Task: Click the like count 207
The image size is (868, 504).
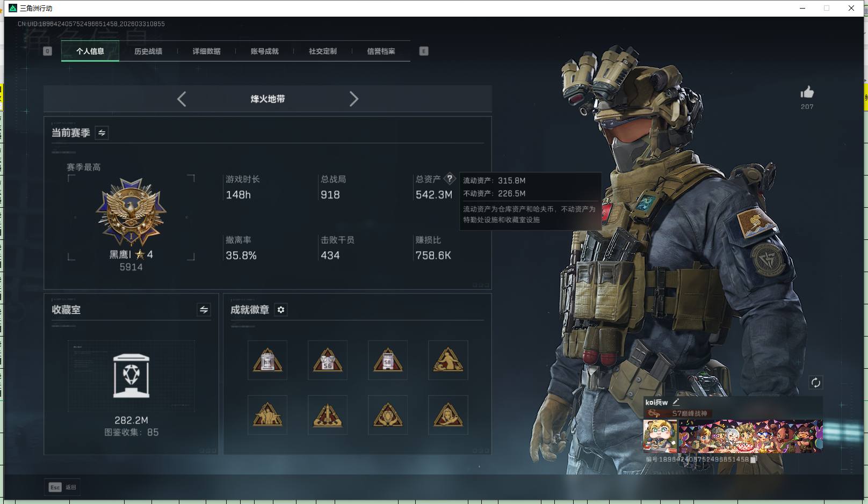Action: [807, 107]
